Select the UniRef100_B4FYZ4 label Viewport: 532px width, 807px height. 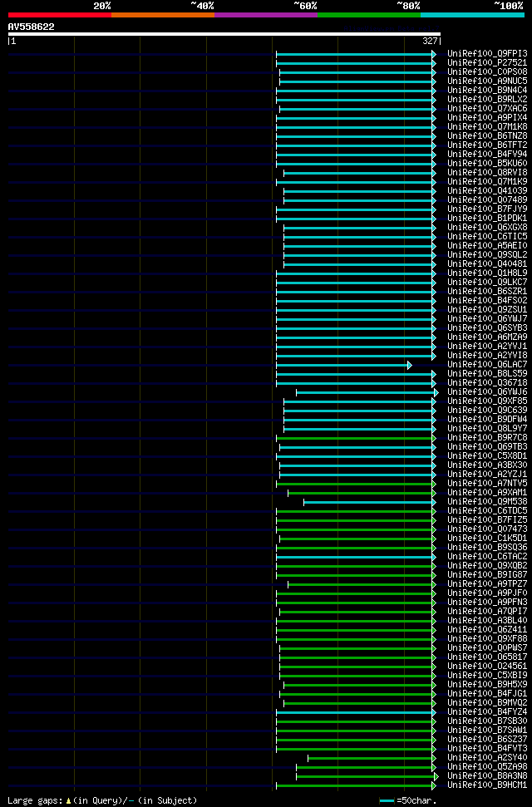[487, 711]
